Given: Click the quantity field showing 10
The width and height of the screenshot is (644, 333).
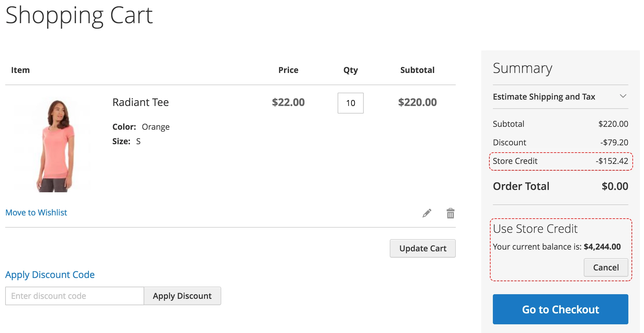Looking at the screenshot, I should click(350, 103).
